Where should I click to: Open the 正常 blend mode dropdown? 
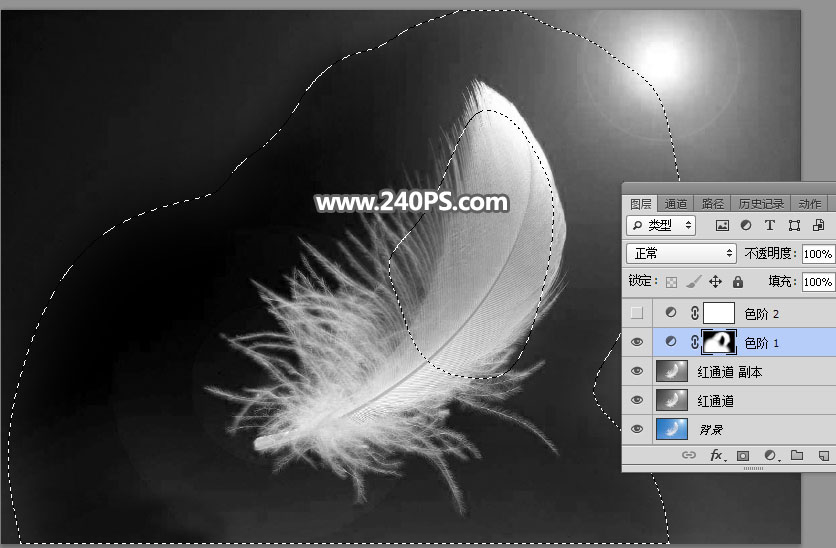coord(681,253)
